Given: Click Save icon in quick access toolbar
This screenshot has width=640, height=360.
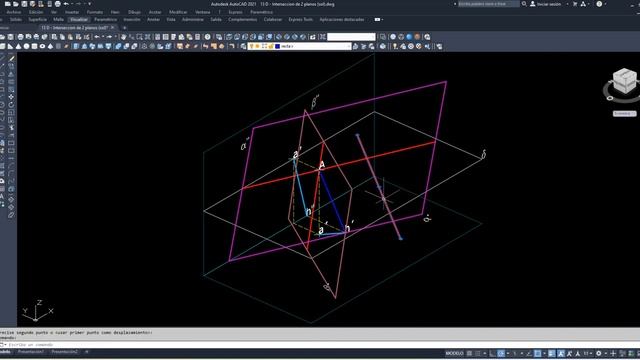Looking at the screenshot, I should click(x=24, y=4).
